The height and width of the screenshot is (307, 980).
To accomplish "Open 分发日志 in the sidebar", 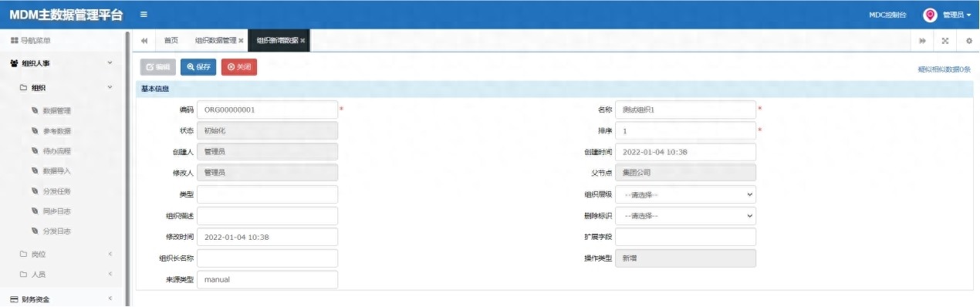I will click(x=56, y=231).
